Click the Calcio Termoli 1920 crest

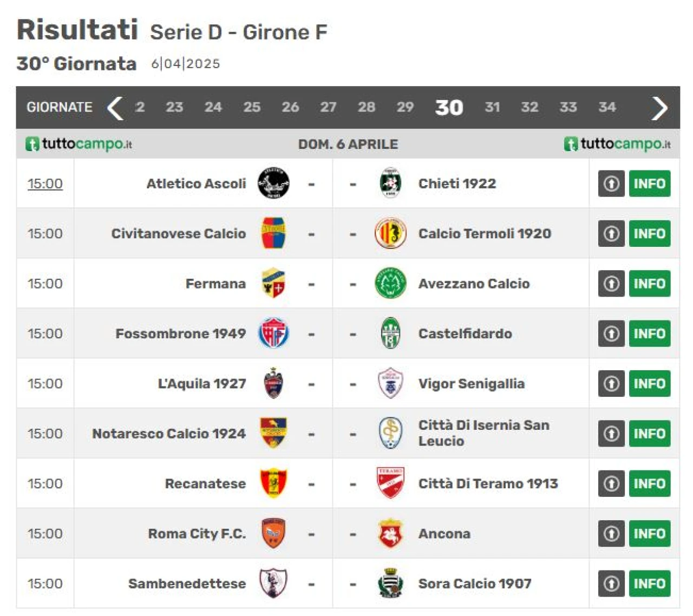(390, 233)
